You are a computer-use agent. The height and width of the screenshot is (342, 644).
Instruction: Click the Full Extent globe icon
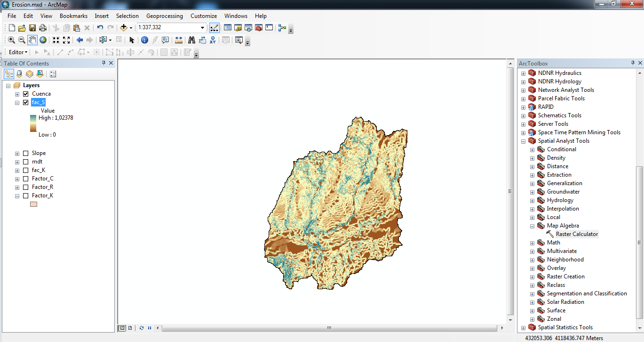click(43, 40)
